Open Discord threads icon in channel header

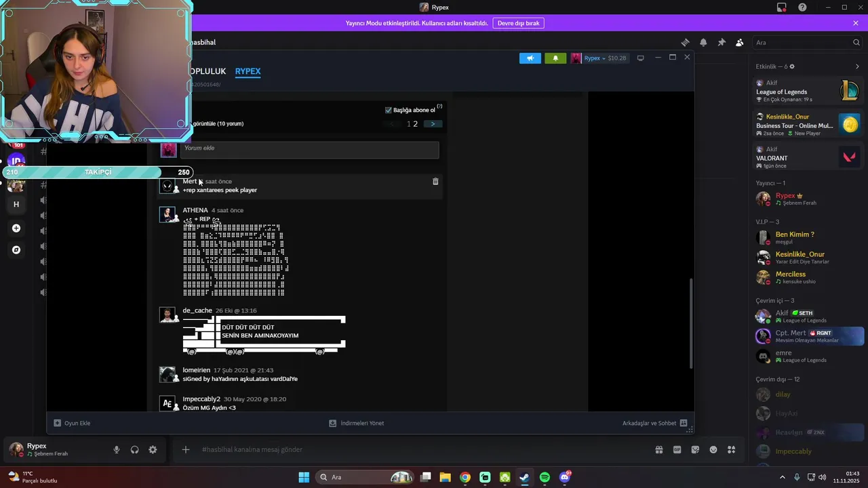click(x=686, y=42)
